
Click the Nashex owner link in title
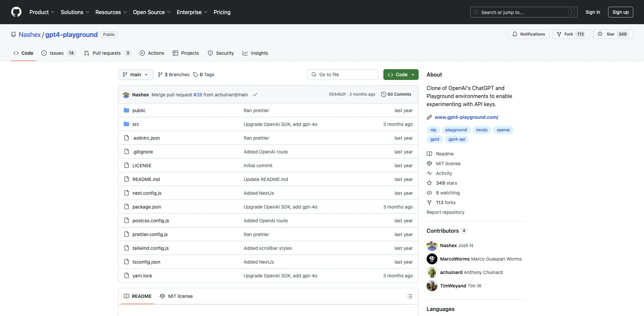click(x=30, y=35)
